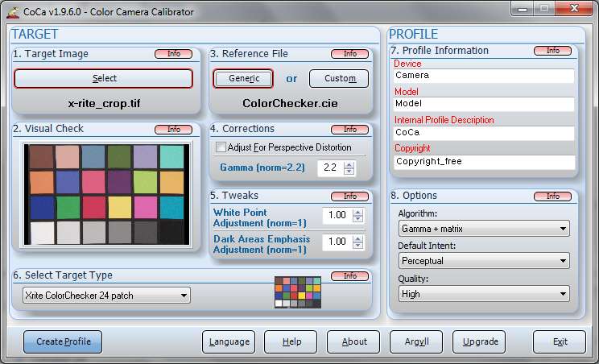
Task: Click the Copyright text field
Action: [x=484, y=161]
